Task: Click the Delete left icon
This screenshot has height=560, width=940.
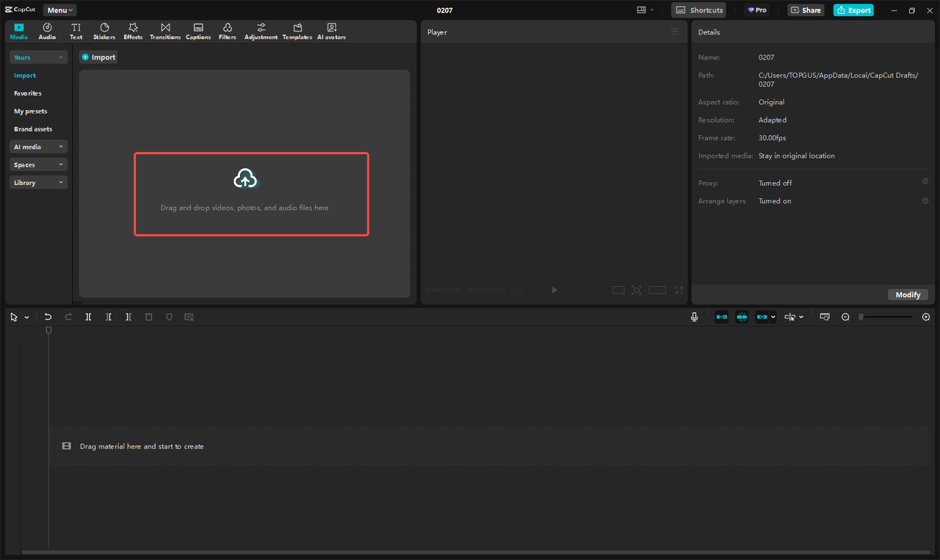Action: point(109,317)
